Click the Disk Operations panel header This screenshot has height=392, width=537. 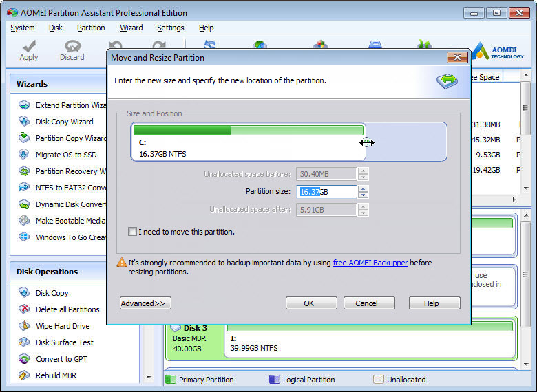pos(59,272)
